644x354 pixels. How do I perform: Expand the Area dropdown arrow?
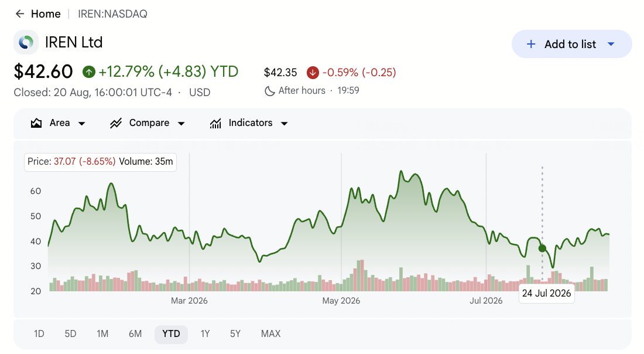click(82, 123)
